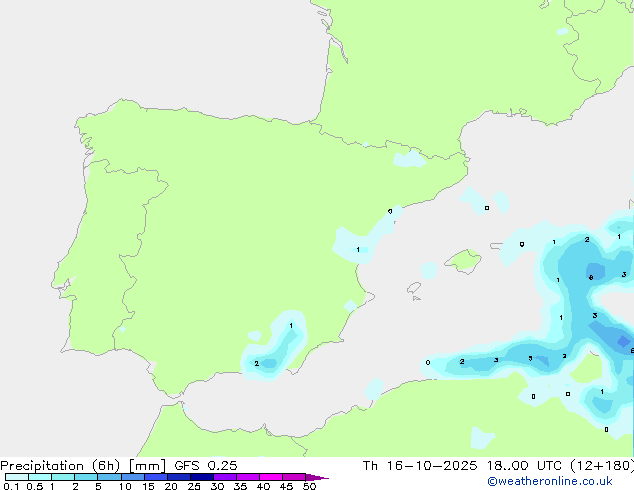
Task: Click the 'Th 16-10-2025' forecast date text
Action: (x=420, y=466)
